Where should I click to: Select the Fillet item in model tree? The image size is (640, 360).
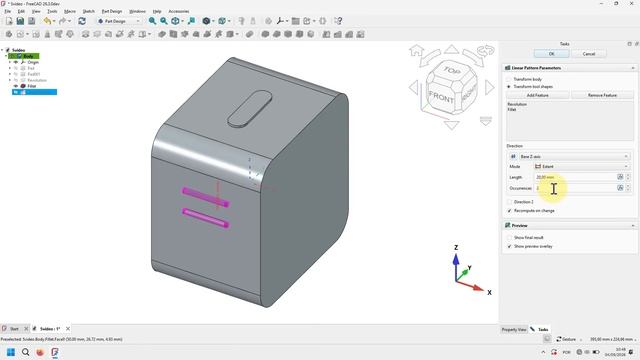pos(32,86)
